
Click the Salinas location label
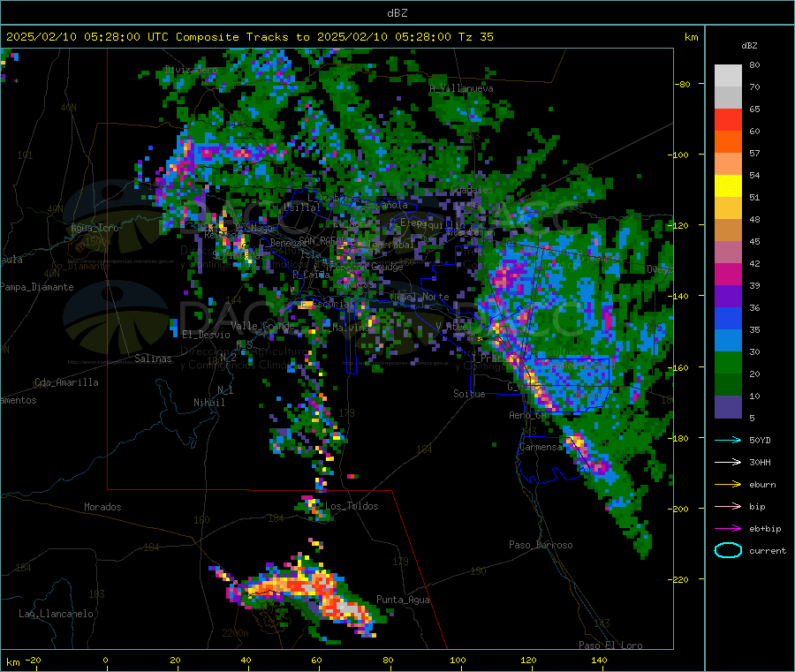pos(153,359)
